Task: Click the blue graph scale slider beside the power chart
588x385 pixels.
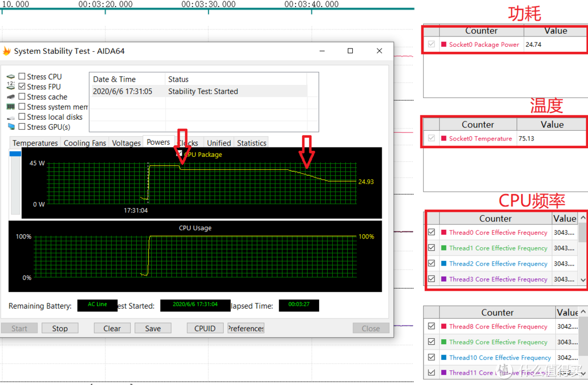Action: pyautogui.click(x=15, y=154)
